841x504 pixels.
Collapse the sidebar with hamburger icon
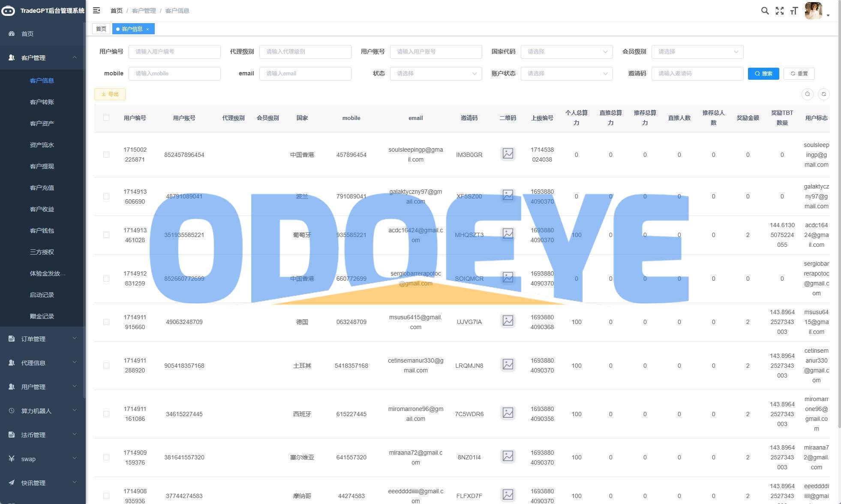pos(96,10)
